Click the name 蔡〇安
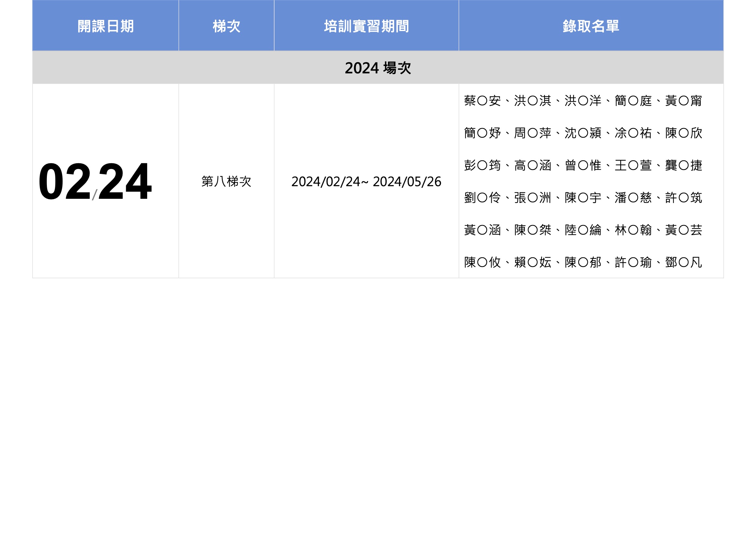 482,101
